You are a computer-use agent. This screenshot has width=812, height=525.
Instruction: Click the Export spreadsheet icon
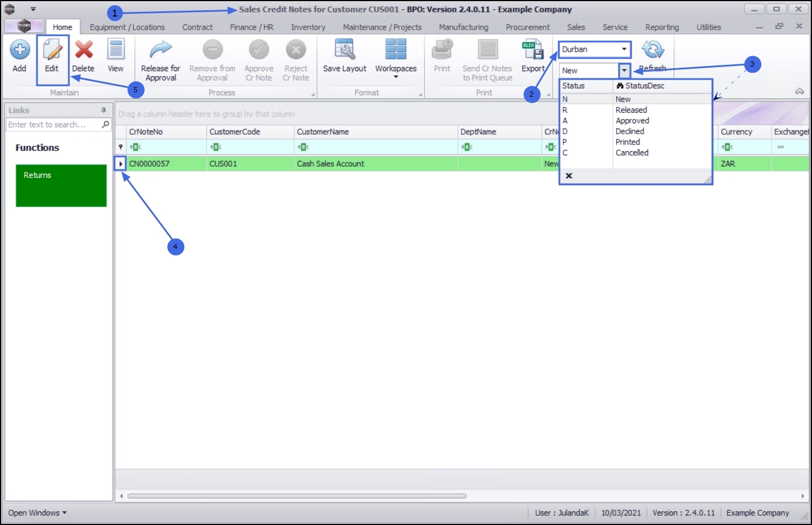pyautogui.click(x=533, y=49)
